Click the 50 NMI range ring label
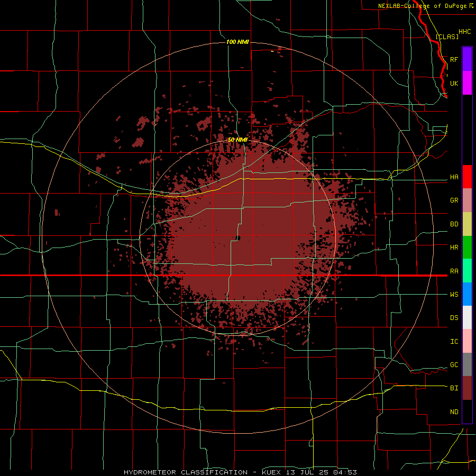 click(237, 140)
